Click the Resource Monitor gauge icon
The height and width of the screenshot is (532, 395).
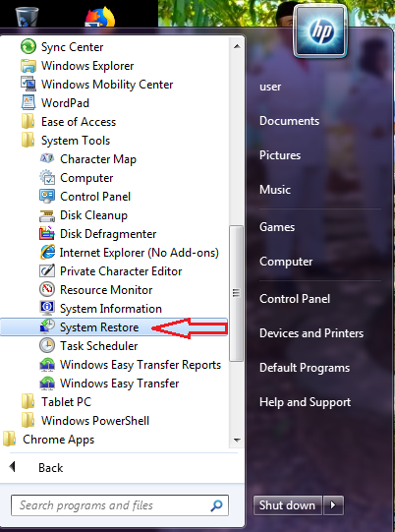[x=47, y=289]
